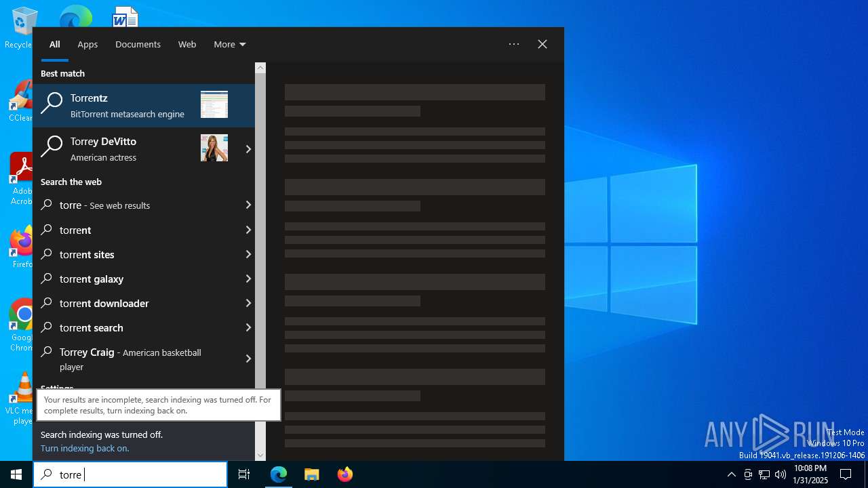The height and width of the screenshot is (488, 868).
Task: Click the Torrentz website thumbnail
Action: pyautogui.click(x=214, y=105)
